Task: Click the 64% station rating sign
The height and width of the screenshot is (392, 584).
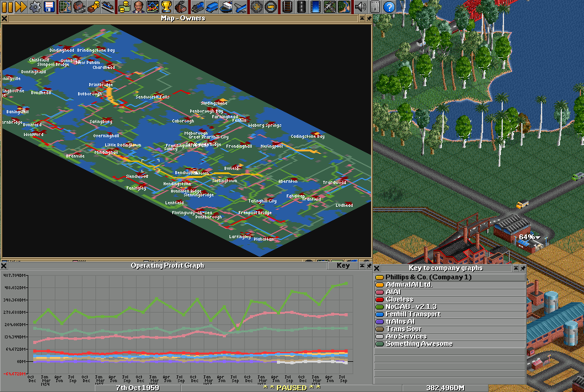Action: pos(529,237)
